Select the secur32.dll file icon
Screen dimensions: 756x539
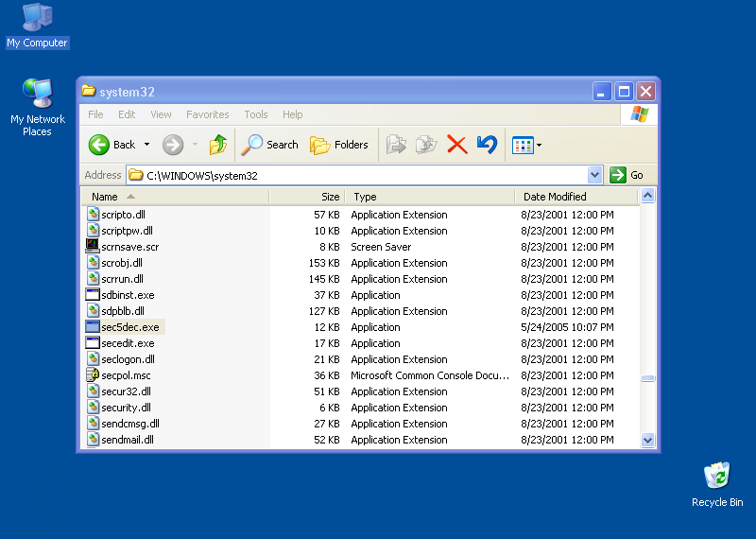[93, 391]
